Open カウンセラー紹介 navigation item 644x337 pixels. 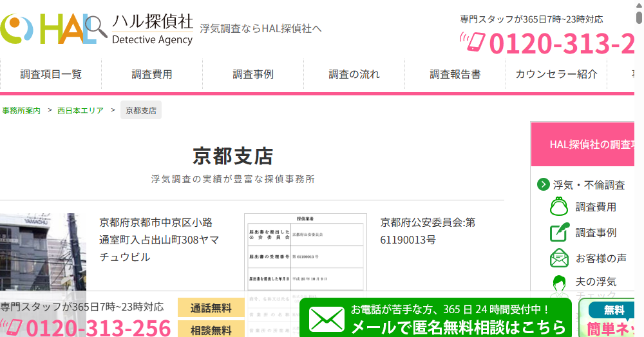[556, 74]
